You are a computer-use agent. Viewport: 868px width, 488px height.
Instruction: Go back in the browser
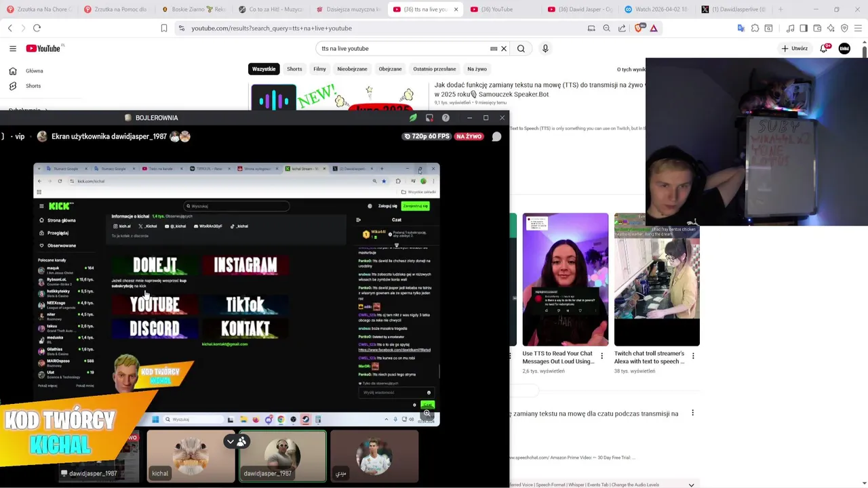[9, 28]
